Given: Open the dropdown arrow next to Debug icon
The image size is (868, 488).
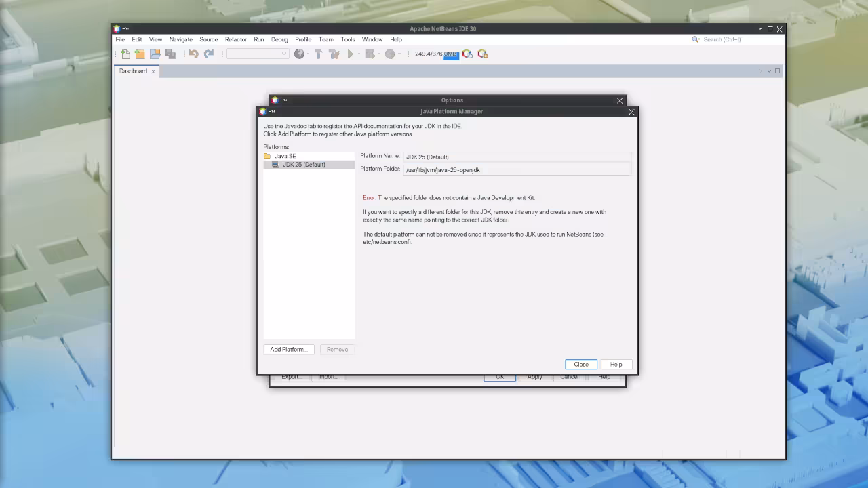Looking at the screenshot, I should coord(379,54).
